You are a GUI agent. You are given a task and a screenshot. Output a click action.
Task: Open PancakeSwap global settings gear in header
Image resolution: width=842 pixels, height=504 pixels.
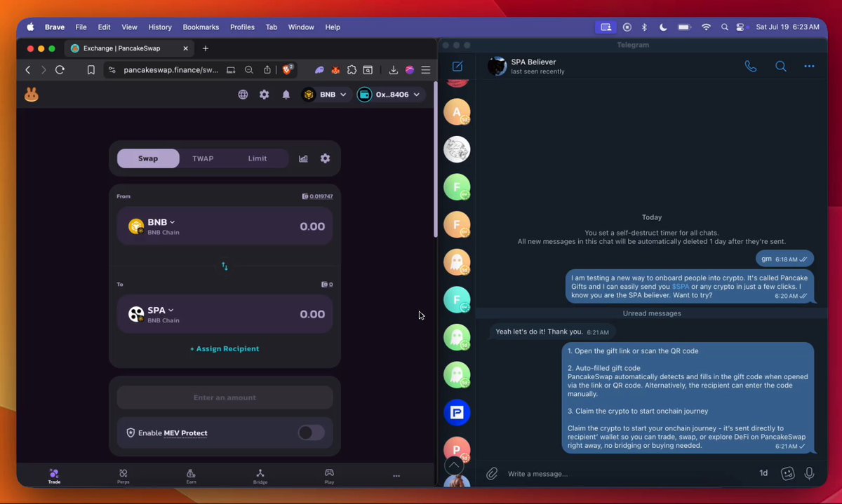[x=264, y=95]
